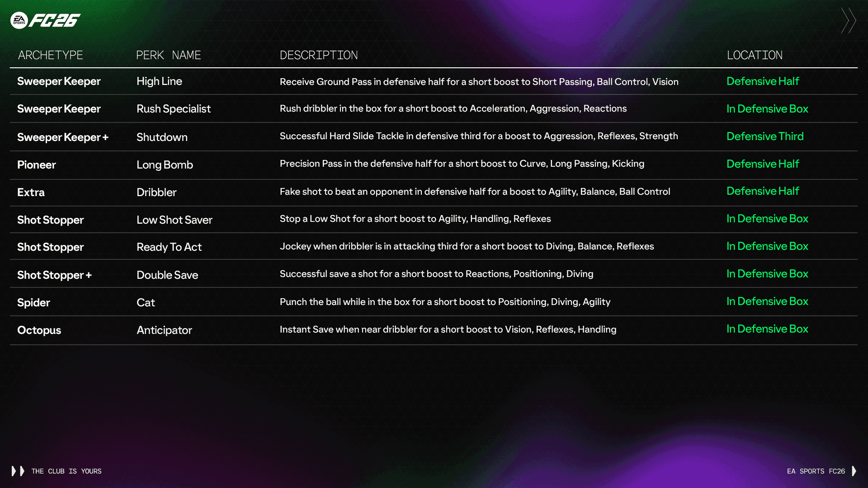Click the Rush dribbler in the box description
Image resolution: width=868 pixels, height=488 pixels.
coord(453,108)
